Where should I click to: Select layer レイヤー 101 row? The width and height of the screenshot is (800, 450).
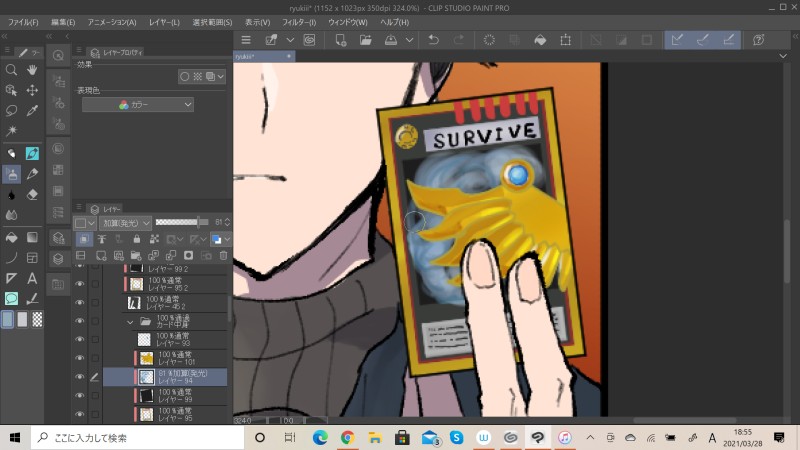click(x=165, y=358)
